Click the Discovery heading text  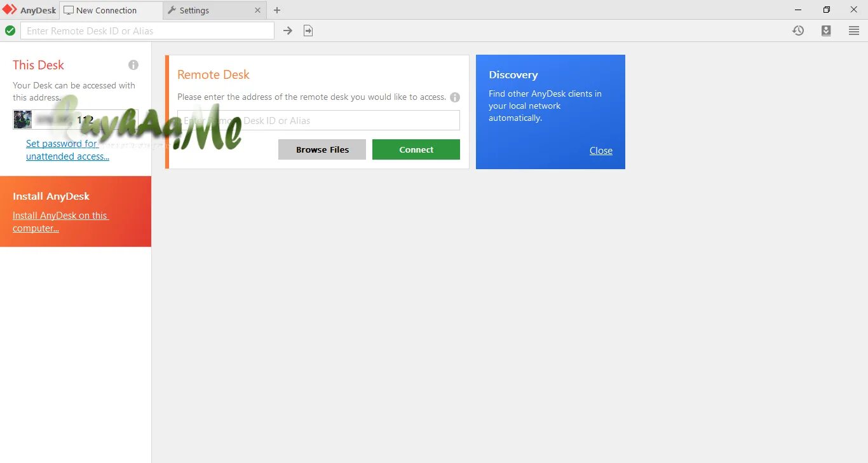pyautogui.click(x=513, y=75)
